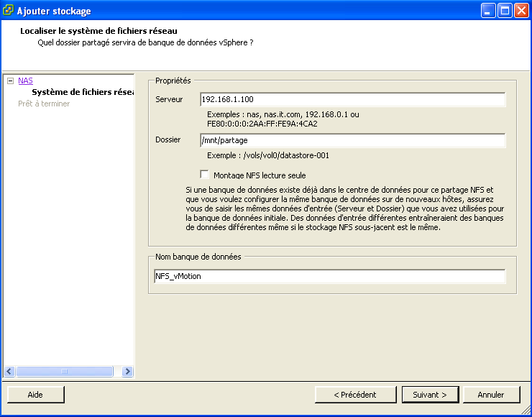Minimize the Ajouter stockage window
The image size is (532, 417).
(488, 11)
